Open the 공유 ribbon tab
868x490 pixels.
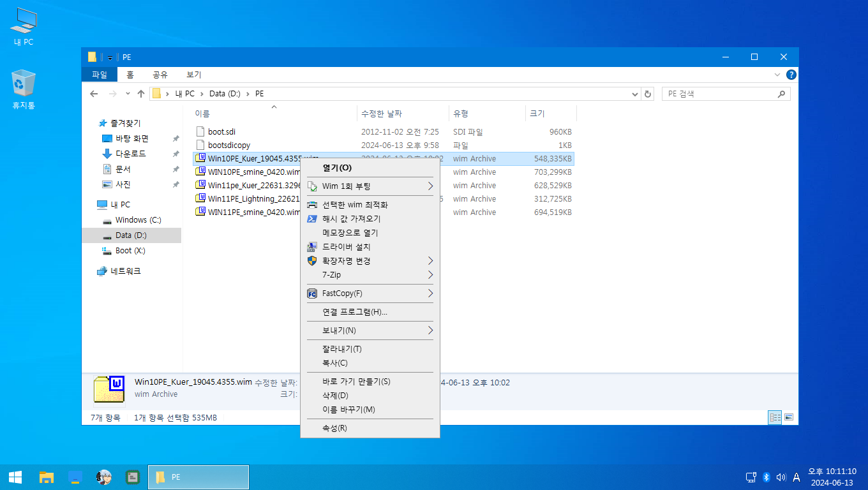pos(160,75)
